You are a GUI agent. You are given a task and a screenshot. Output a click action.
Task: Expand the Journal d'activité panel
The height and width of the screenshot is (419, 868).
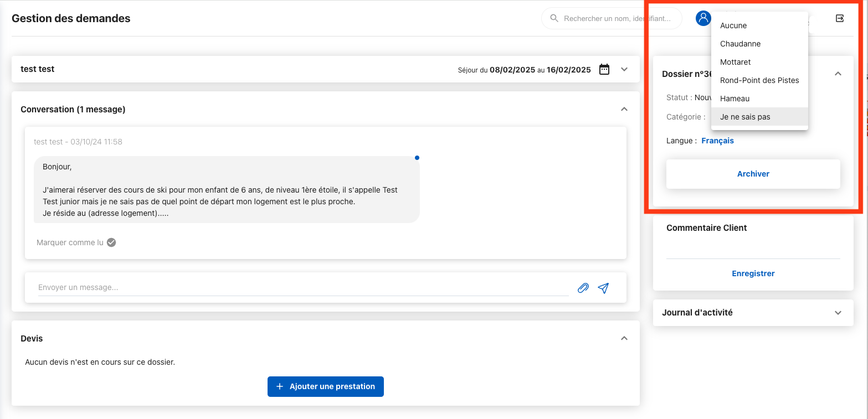coord(838,313)
